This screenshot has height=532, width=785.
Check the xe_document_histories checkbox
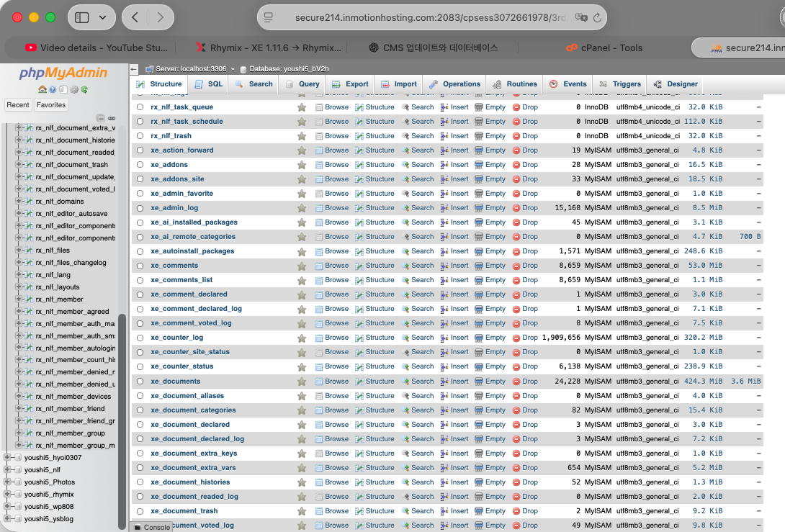point(140,482)
